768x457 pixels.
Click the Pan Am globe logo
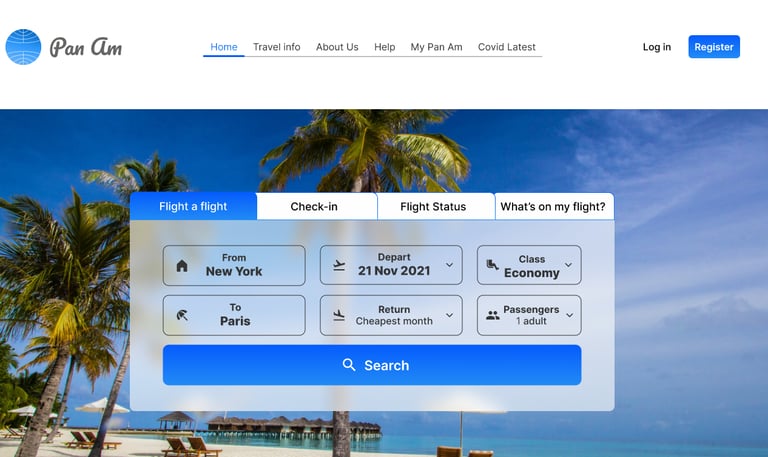coord(23,47)
